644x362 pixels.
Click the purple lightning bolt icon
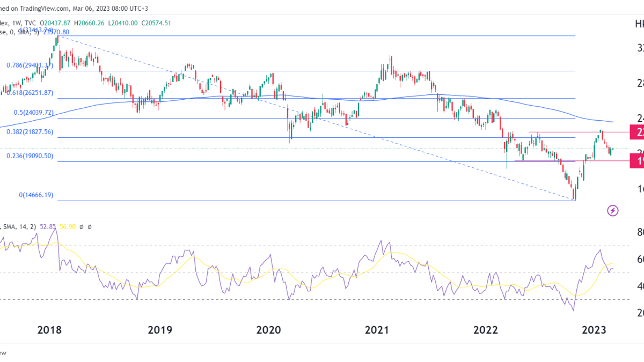(613, 210)
